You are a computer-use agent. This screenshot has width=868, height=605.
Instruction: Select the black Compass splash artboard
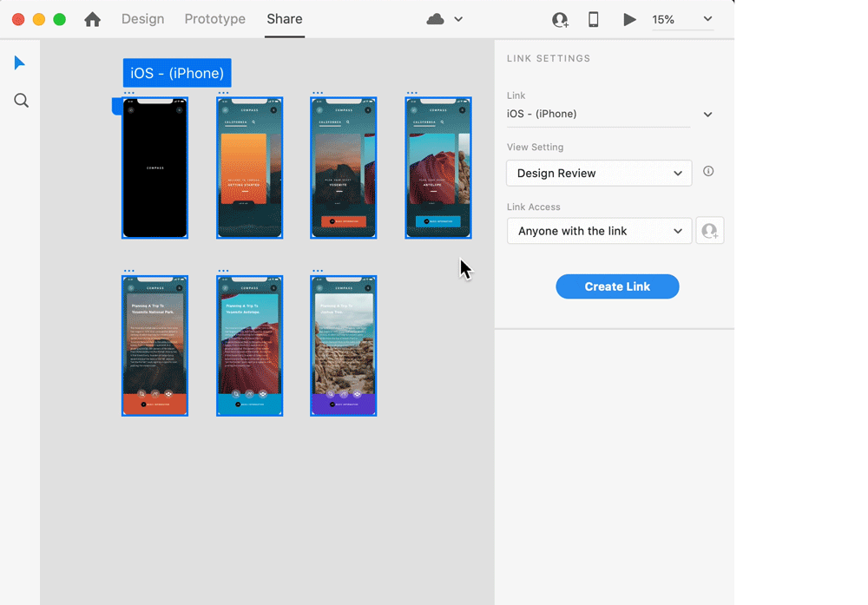pyautogui.click(x=155, y=168)
